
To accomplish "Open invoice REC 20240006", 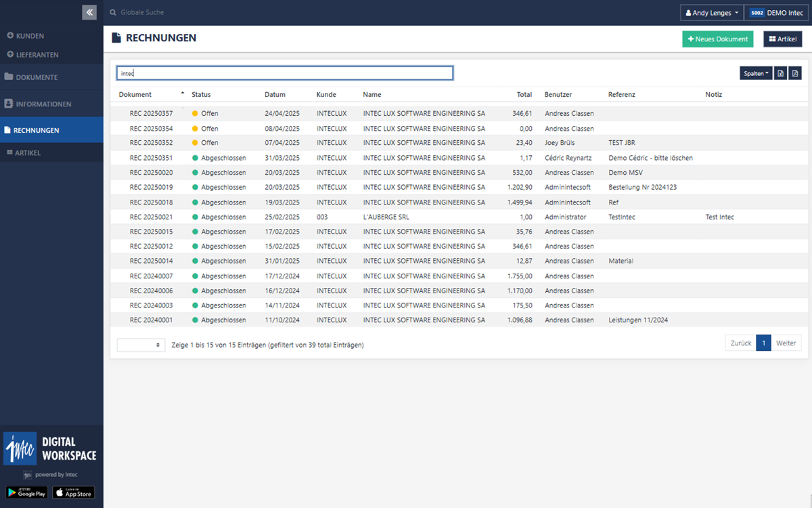I will pos(152,291).
